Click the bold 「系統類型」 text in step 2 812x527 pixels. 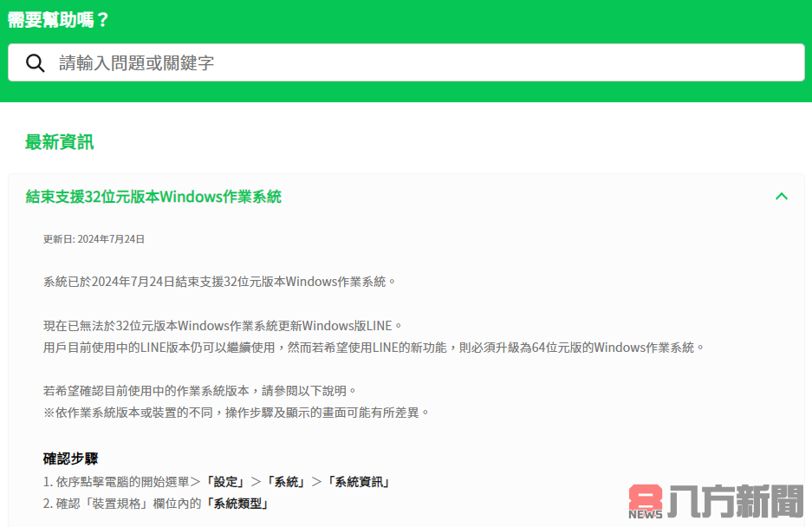(x=237, y=504)
